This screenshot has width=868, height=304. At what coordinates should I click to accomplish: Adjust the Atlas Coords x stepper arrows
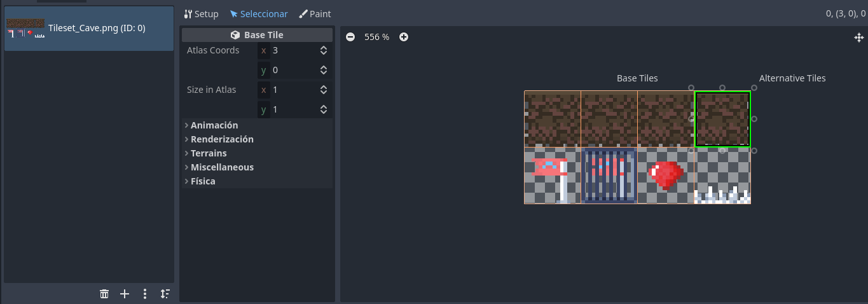324,50
